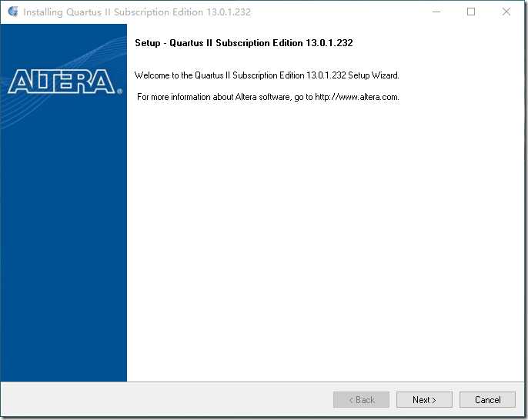Close the installer window
Viewport: 528px width, 420px height.
(x=506, y=12)
